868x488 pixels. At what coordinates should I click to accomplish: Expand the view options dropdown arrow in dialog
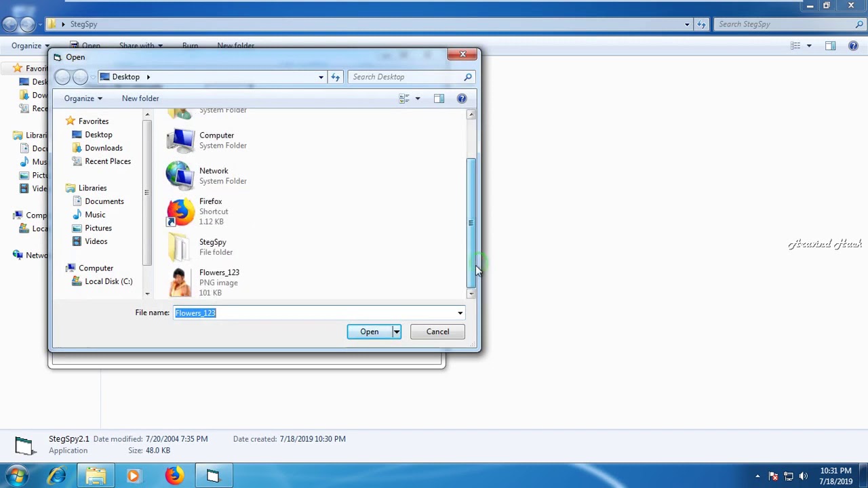(418, 99)
